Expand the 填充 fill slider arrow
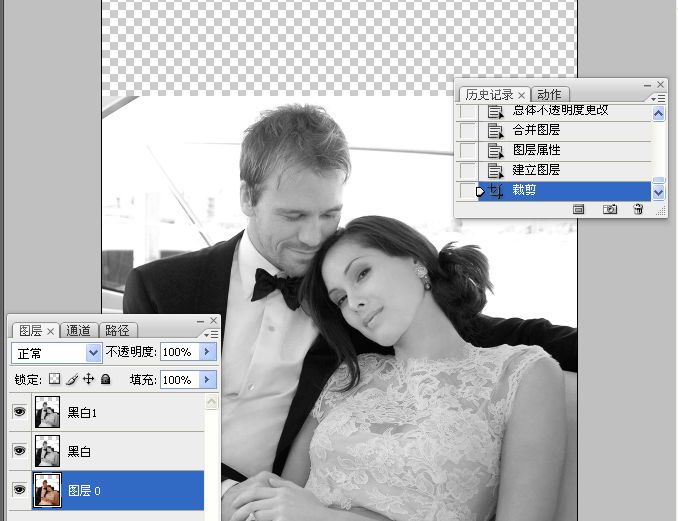Viewport: 678px width, 521px height. pyautogui.click(x=207, y=380)
